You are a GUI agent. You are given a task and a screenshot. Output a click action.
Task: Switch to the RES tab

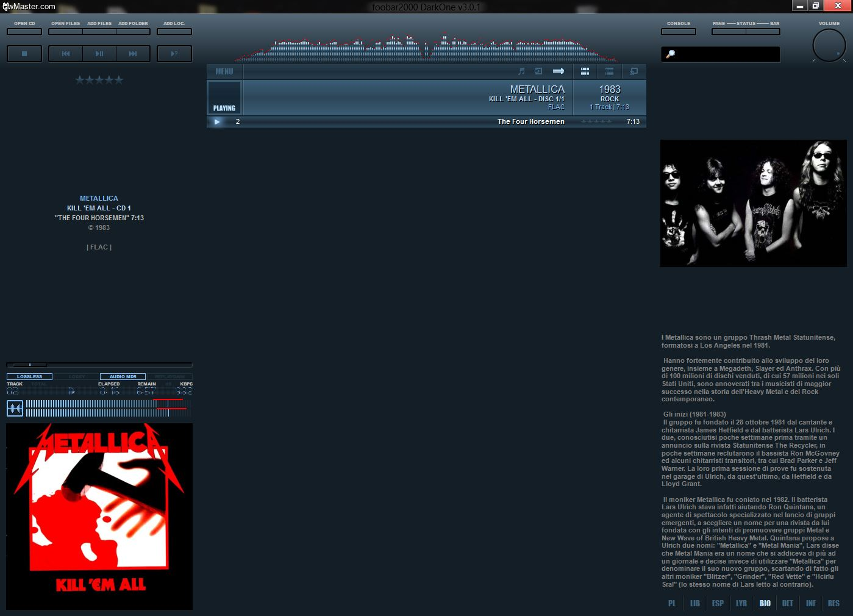pyautogui.click(x=833, y=603)
